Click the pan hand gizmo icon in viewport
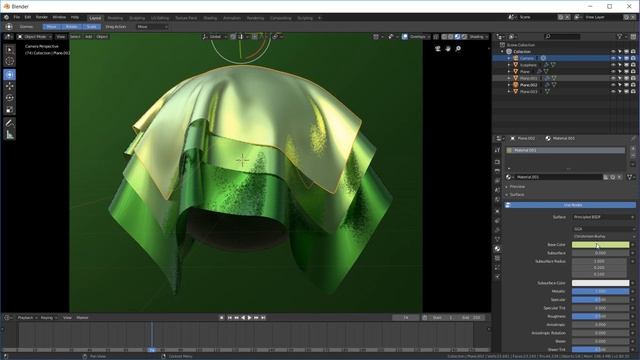The height and width of the screenshot is (360, 640). pos(448,49)
